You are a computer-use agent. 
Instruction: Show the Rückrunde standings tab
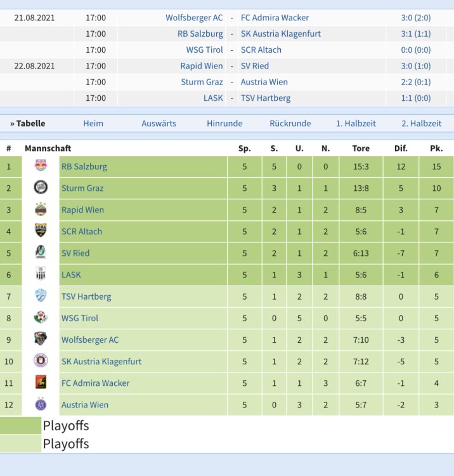pyautogui.click(x=290, y=124)
